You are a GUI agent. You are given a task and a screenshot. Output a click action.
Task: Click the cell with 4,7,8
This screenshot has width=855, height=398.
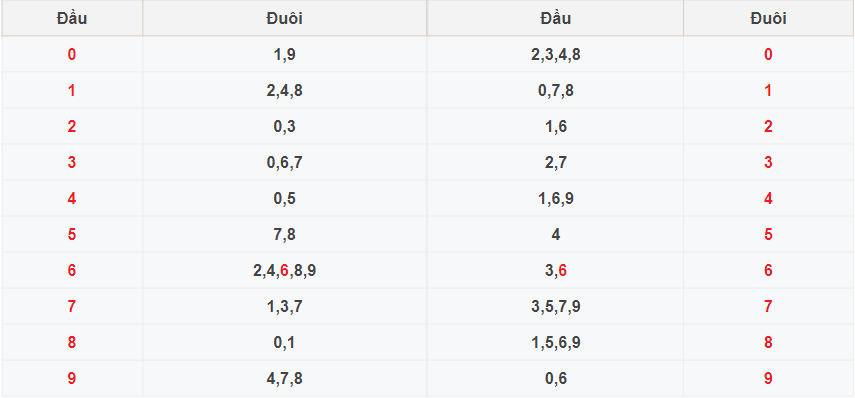[x=284, y=378]
